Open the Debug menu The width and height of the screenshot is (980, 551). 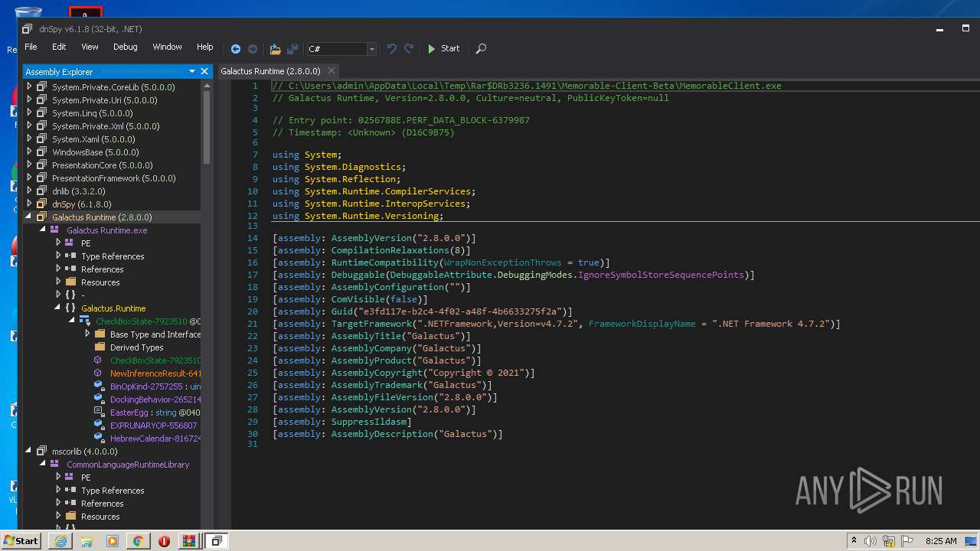click(x=126, y=47)
